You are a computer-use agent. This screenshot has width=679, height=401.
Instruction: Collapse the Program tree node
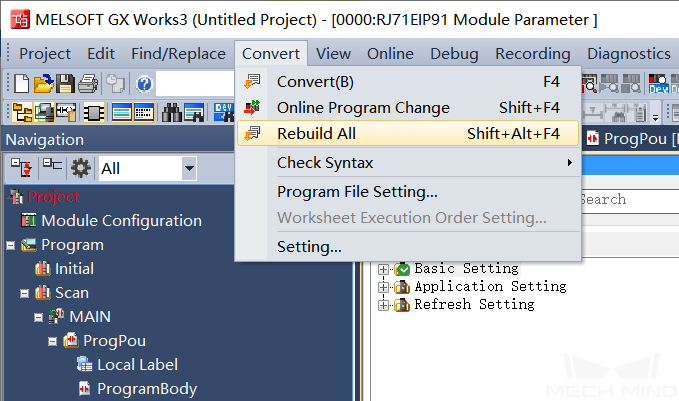[x=10, y=245]
